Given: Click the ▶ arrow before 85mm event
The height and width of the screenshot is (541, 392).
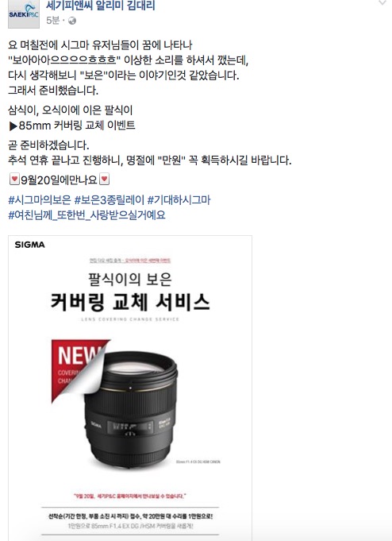Looking at the screenshot, I should pos(13,126).
